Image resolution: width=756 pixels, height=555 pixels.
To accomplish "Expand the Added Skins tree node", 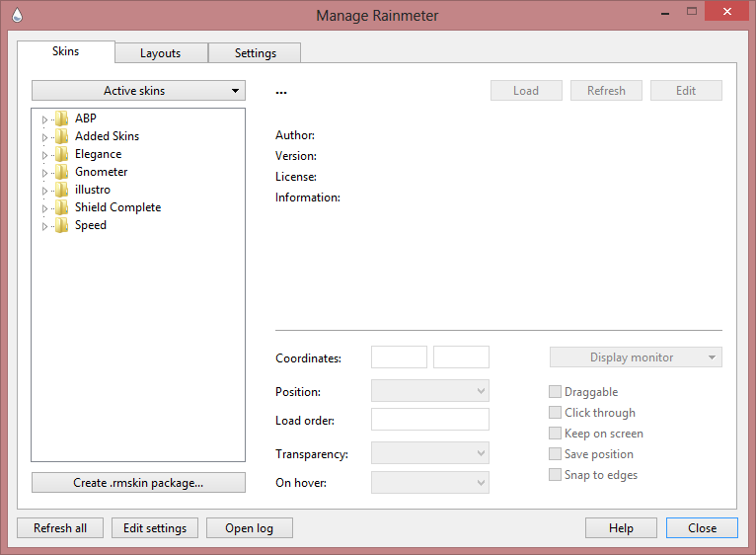I will (44, 137).
